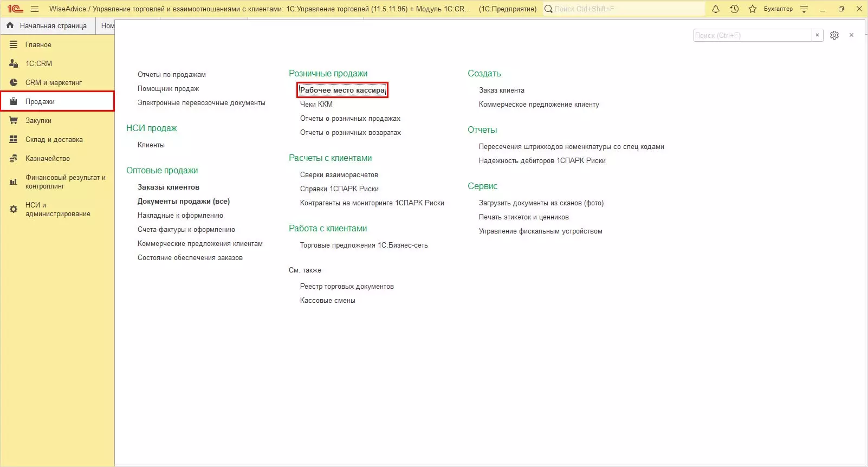Open the Начальная страница tab

(48, 25)
